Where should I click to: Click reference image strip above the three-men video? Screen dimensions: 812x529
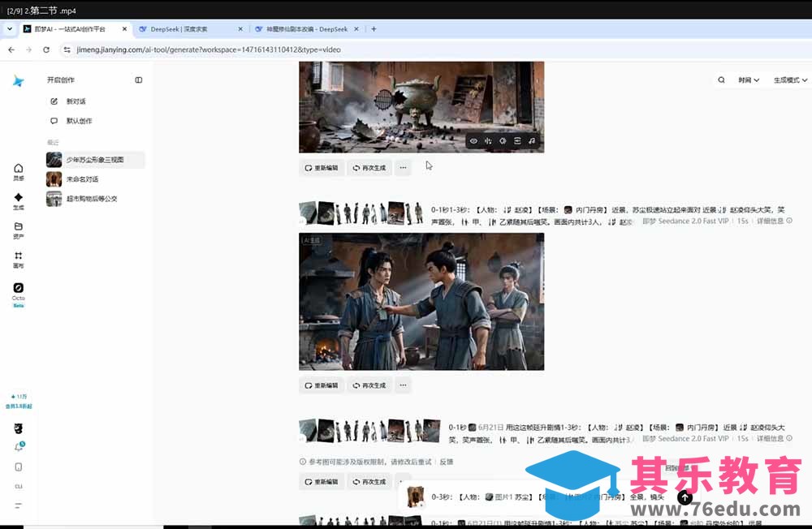tap(361, 213)
